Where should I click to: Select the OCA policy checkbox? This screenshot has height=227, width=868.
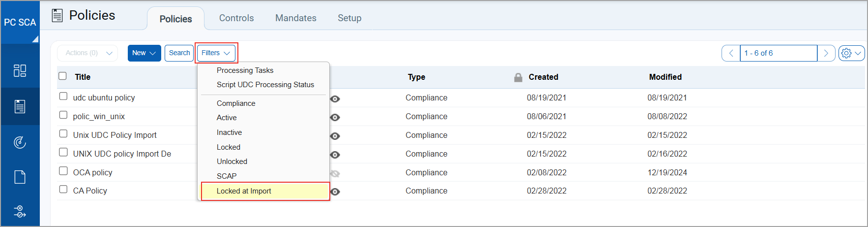tap(63, 171)
